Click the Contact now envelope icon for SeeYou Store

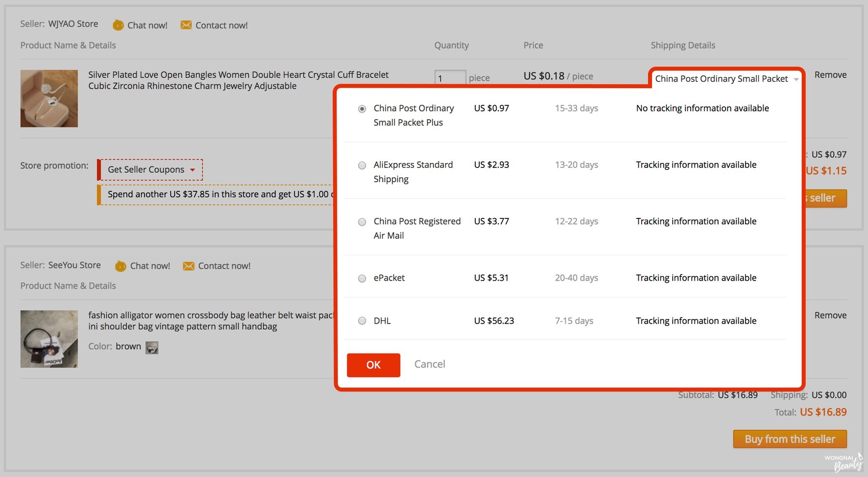(x=189, y=266)
